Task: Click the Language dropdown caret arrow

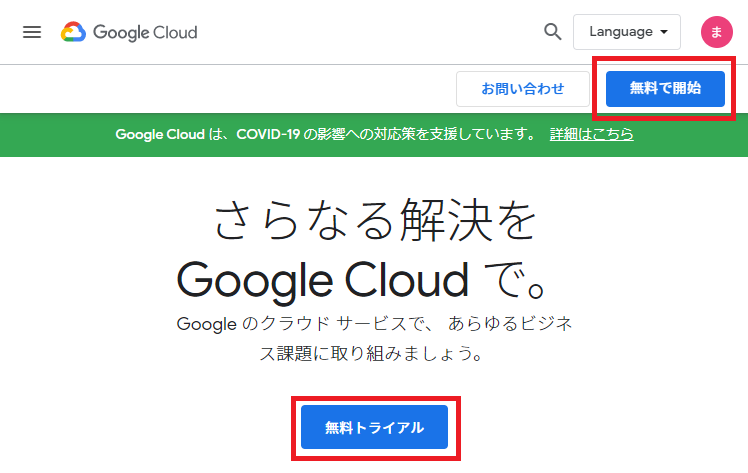Action: (x=664, y=32)
